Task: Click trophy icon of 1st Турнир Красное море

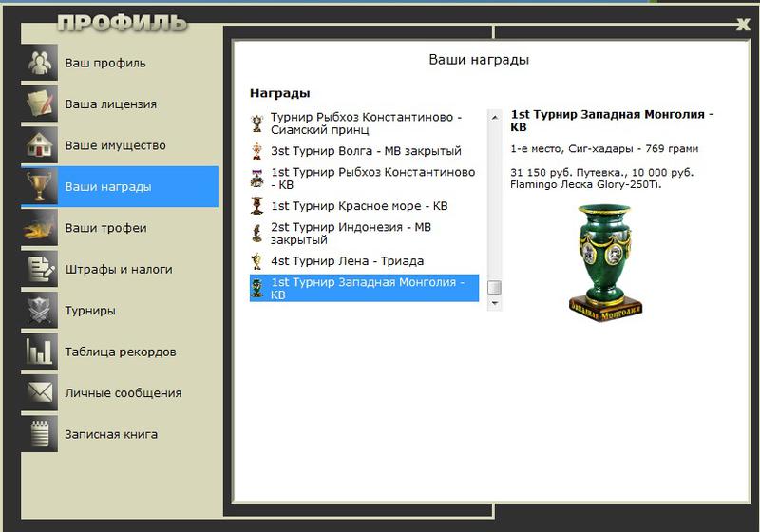Action: point(256,206)
